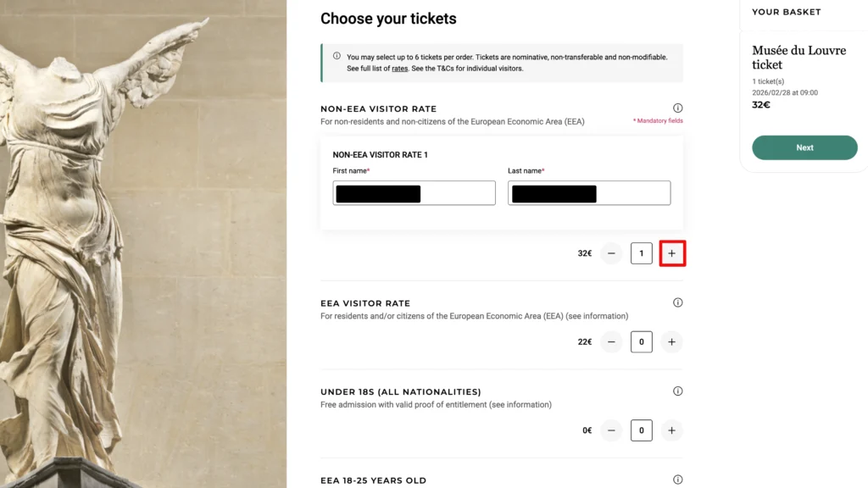Viewport: 868px width, 488px height.
Task: Click Non-EEA quantity number box
Action: (641, 253)
